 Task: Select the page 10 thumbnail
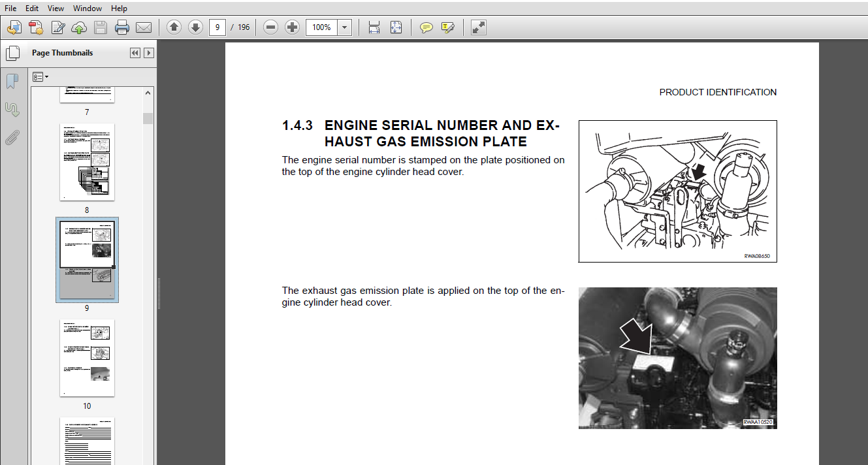(87, 358)
